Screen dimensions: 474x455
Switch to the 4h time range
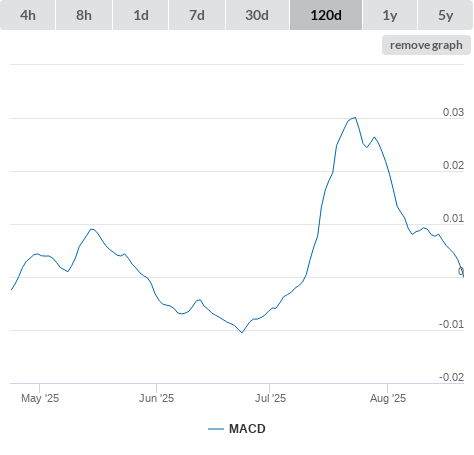coord(27,15)
